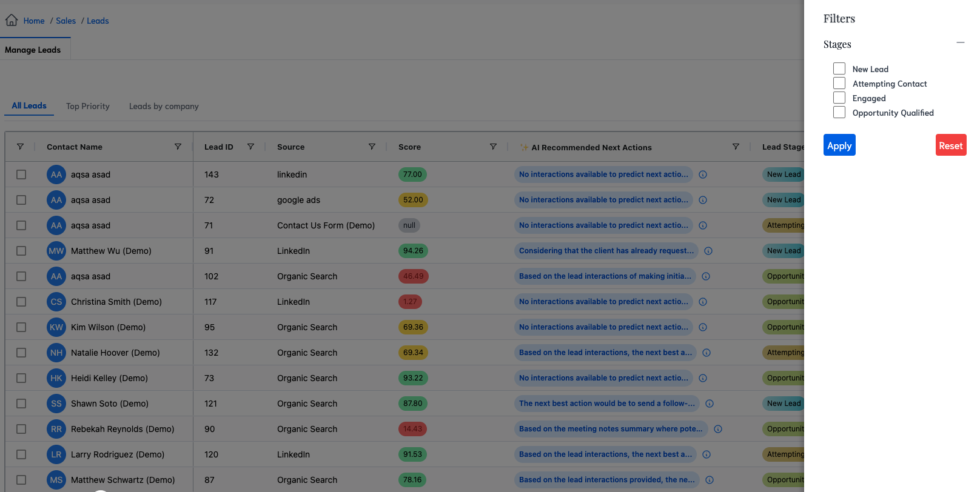Screen dimensions: 980x492
Task: Click info icon for Matthew Wu's recommended action
Action: (708, 251)
